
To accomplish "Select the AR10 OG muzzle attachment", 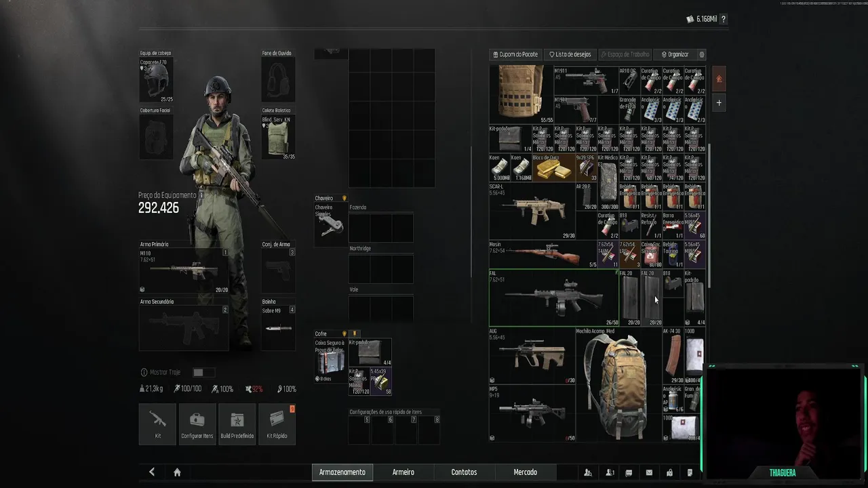I will point(630,80).
